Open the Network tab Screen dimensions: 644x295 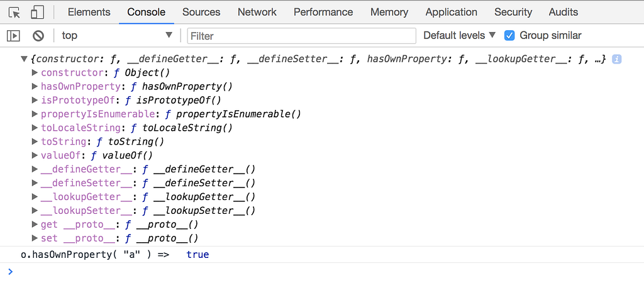257,12
